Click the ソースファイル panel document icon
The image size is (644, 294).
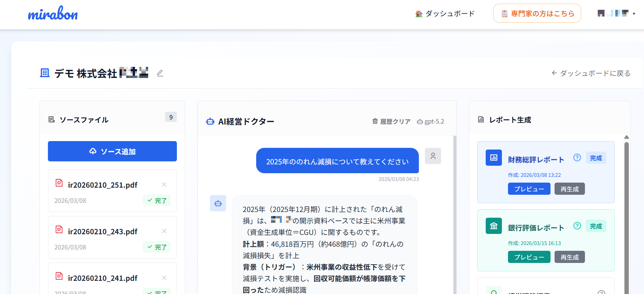coord(52,119)
